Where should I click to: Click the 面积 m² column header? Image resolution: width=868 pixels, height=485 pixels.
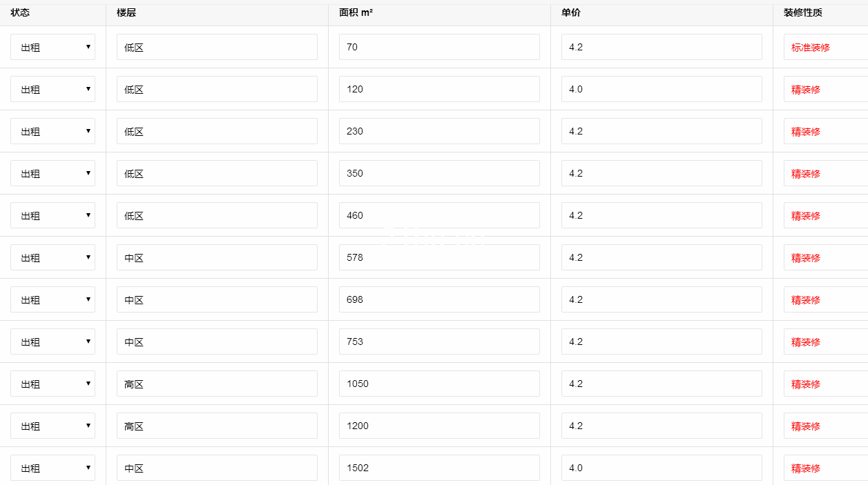356,12
